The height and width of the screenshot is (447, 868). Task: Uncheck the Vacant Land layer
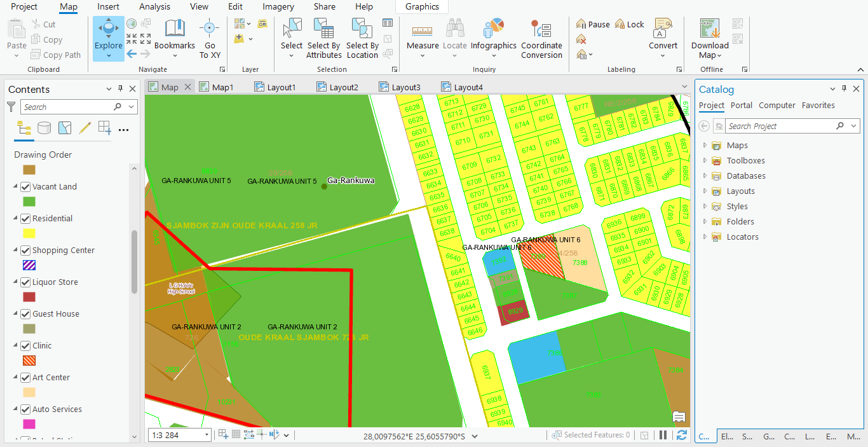pyautogui.click(x=25, y=187)
